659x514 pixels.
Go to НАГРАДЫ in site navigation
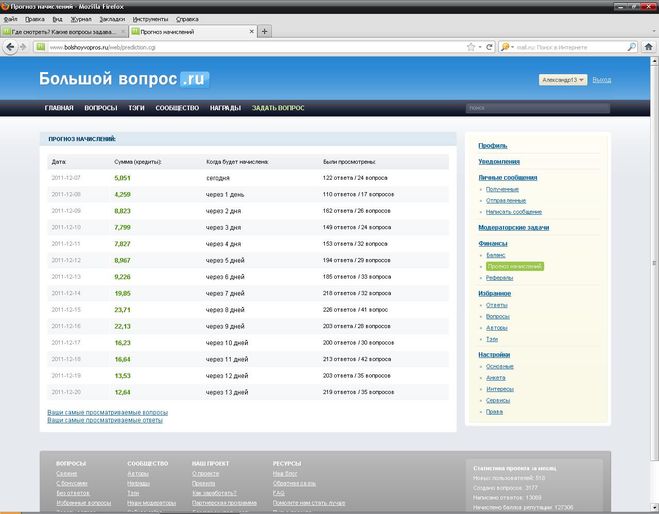[225, 108]
